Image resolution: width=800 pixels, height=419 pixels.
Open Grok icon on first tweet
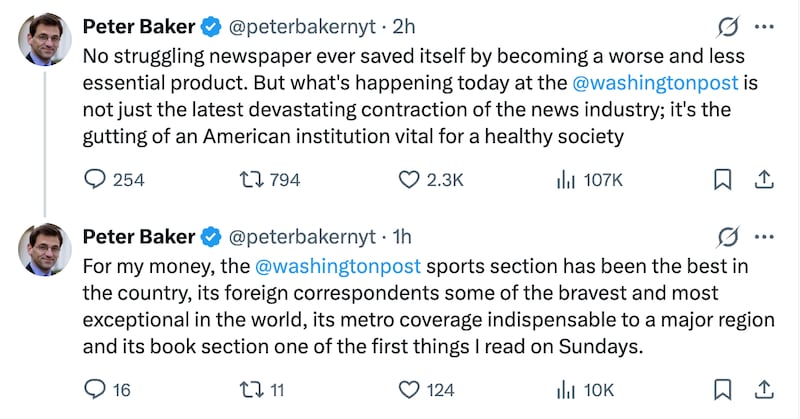pos(730,27)
